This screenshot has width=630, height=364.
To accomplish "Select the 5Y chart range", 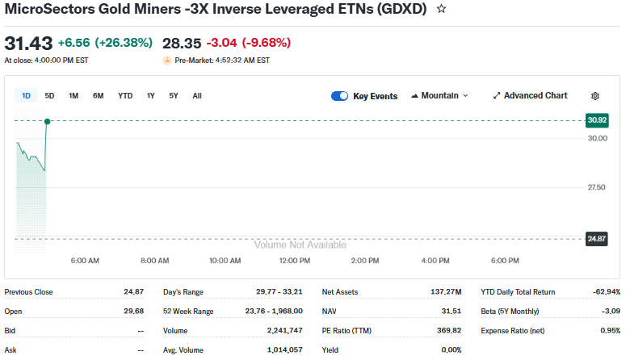I will tap(174, 96).
